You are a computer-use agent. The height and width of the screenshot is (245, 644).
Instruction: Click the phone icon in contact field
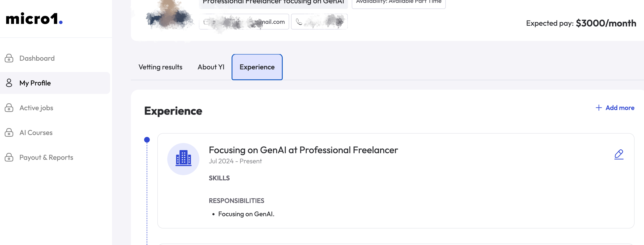pyautogui.click(x=299, y=22)
